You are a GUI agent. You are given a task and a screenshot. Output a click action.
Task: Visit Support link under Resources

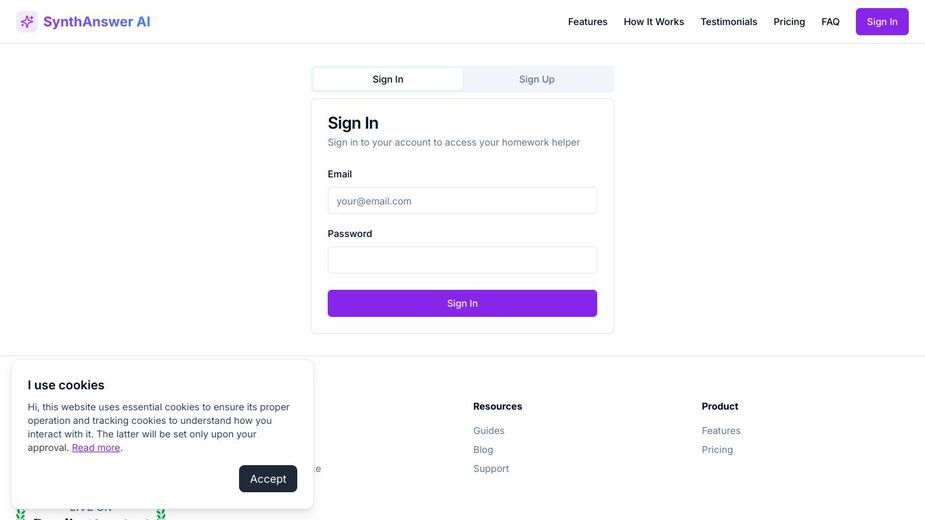coord(491,469)
